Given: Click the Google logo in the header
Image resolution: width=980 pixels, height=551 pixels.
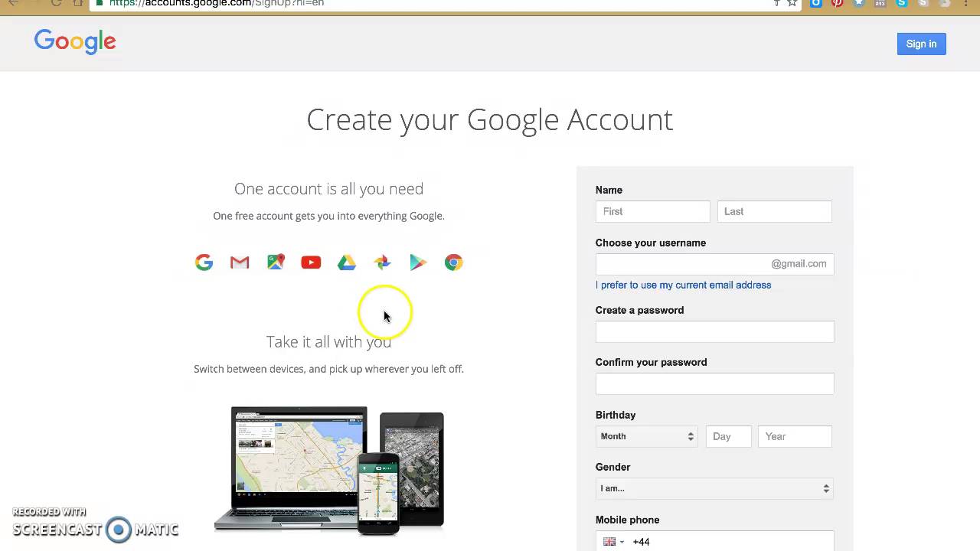Looking at the screenshot, I should (x=75, y=42).
